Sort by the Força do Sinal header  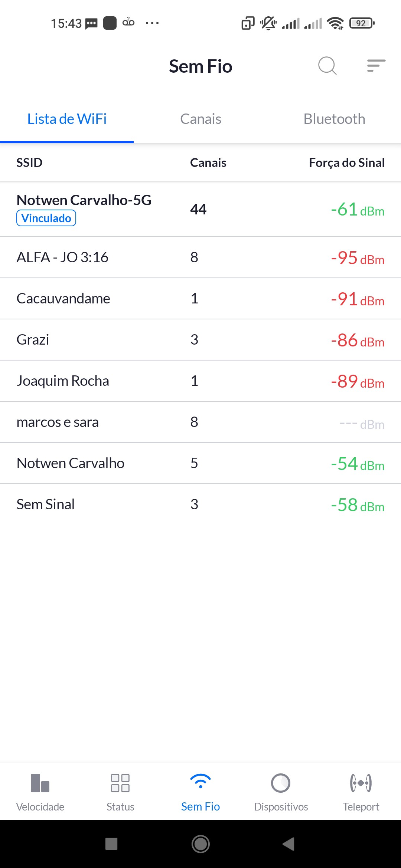(346, 162)
